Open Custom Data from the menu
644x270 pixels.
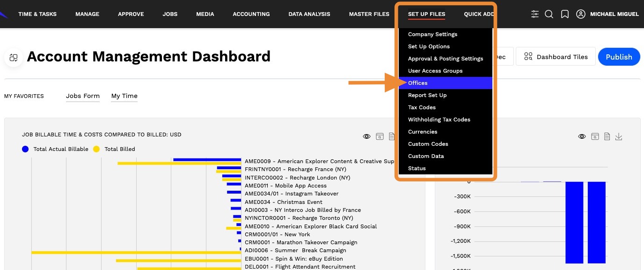point(445,156)
